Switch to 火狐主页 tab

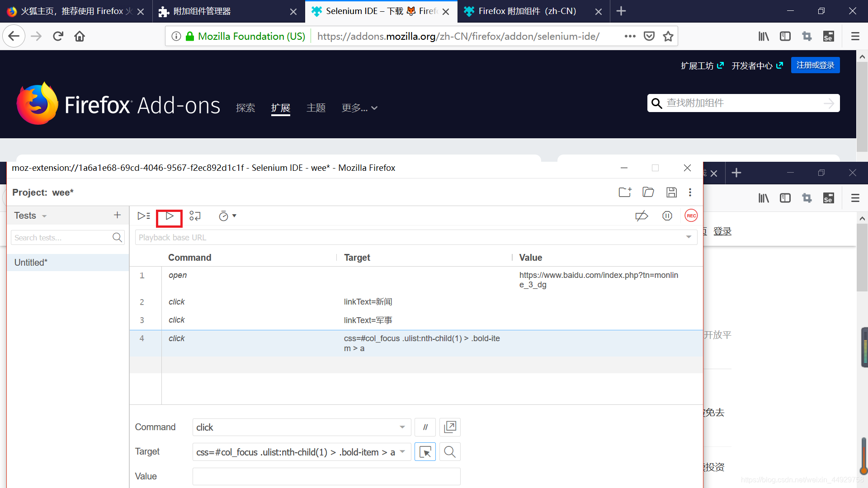[x=76, y=11]
